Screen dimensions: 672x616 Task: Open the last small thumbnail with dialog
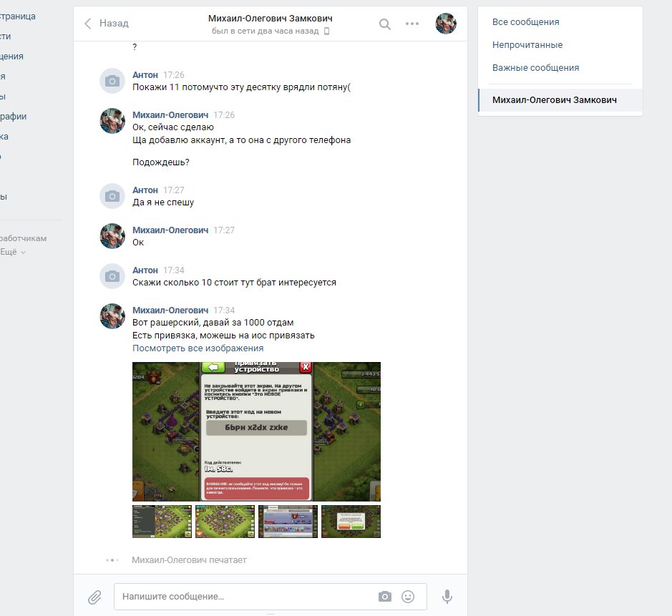coord(351,522)
